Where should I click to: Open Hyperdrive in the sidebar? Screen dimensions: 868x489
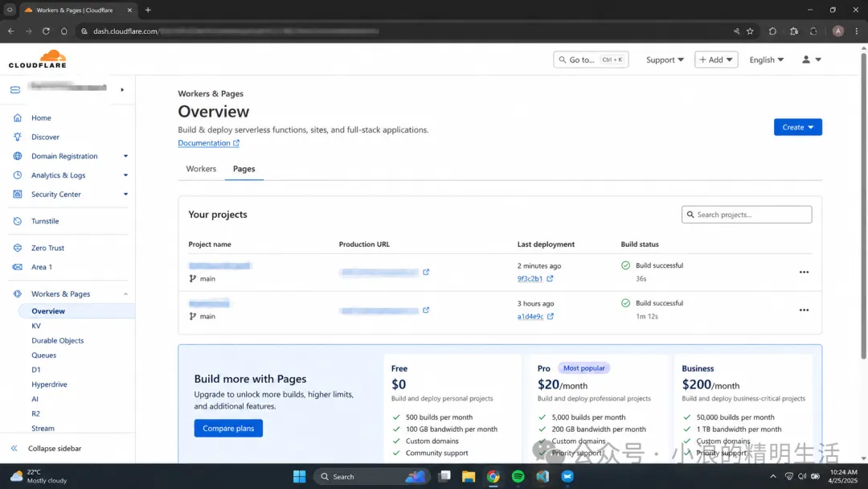click(49, 384)
